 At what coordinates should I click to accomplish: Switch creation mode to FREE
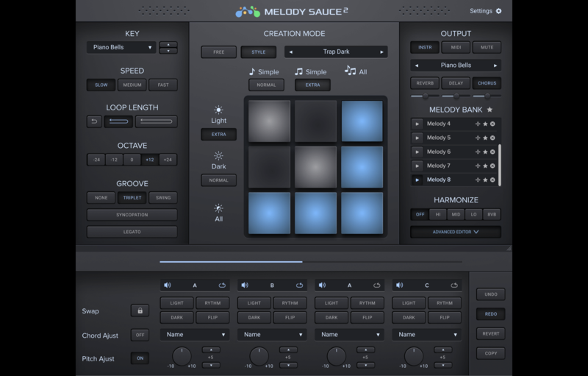(218, 52)
